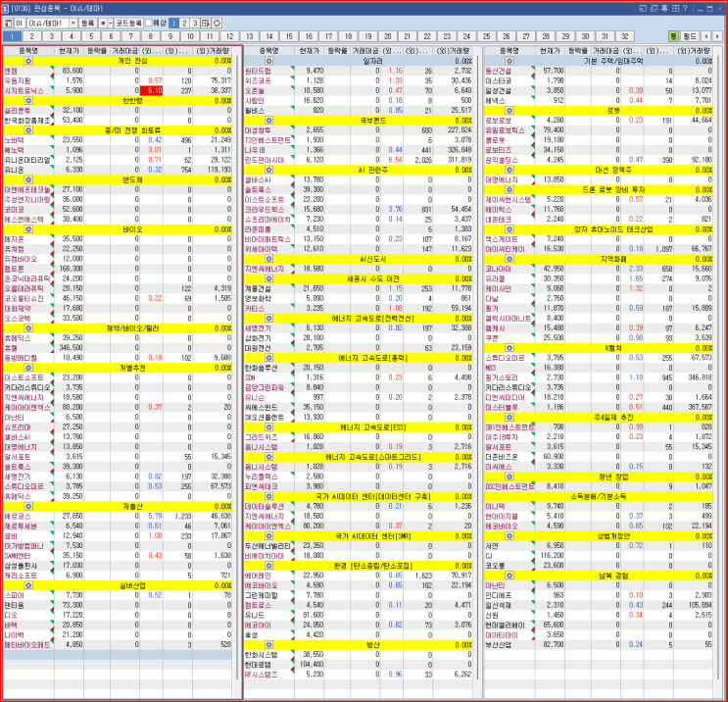728x702 pixels.
Task: Select view mode 2 beside 예상 checkbox
Action: click(184, 23)
